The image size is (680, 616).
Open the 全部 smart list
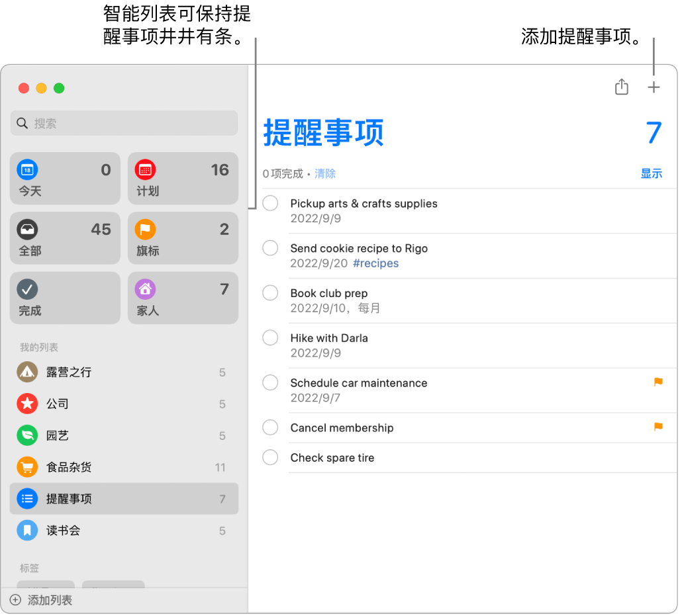(x=64, y=238)
